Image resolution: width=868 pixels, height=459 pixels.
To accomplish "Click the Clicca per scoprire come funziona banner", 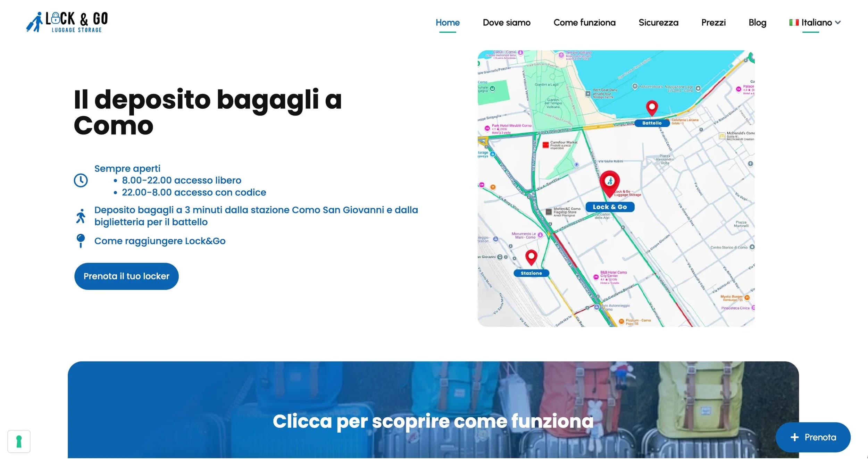I will (433, 421).
